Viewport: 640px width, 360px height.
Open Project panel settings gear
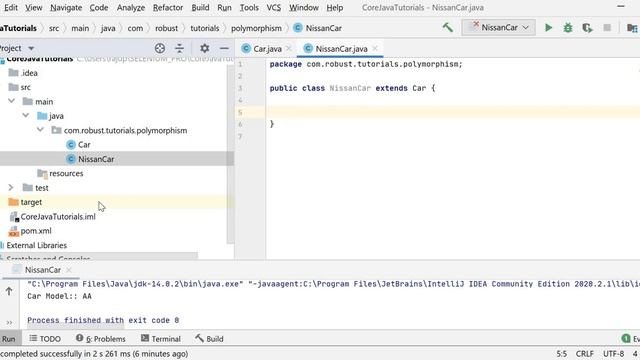tap(204, 48)
